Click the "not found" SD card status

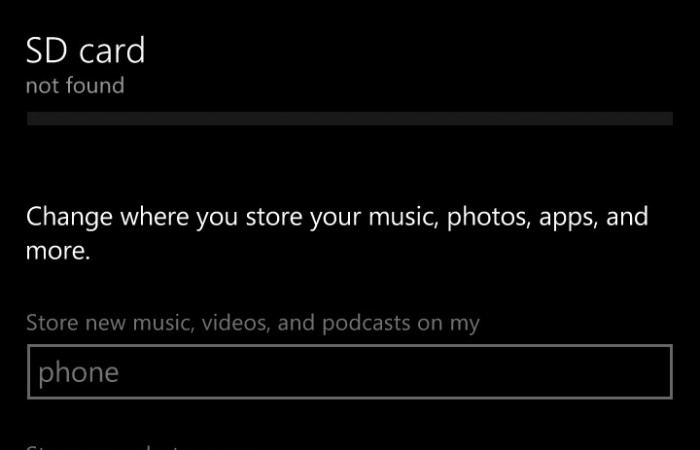point(75,86)
